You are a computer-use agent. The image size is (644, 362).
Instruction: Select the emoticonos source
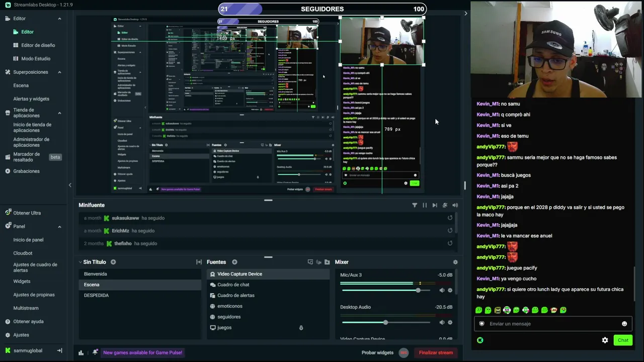[268, 306]
